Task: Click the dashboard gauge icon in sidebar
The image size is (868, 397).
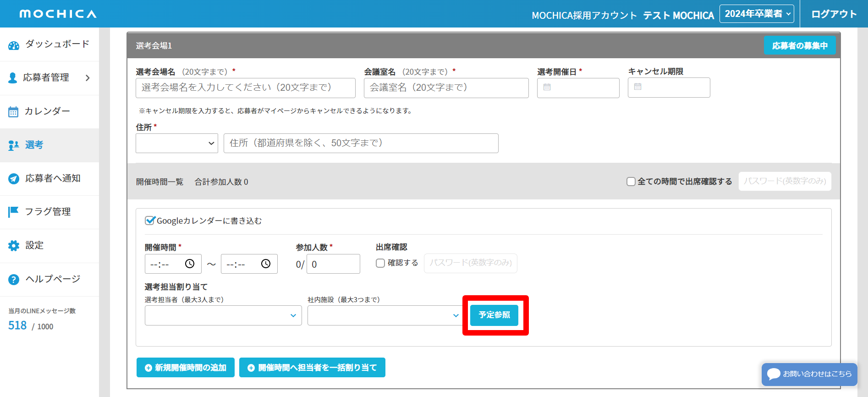Action: point(14,45)
